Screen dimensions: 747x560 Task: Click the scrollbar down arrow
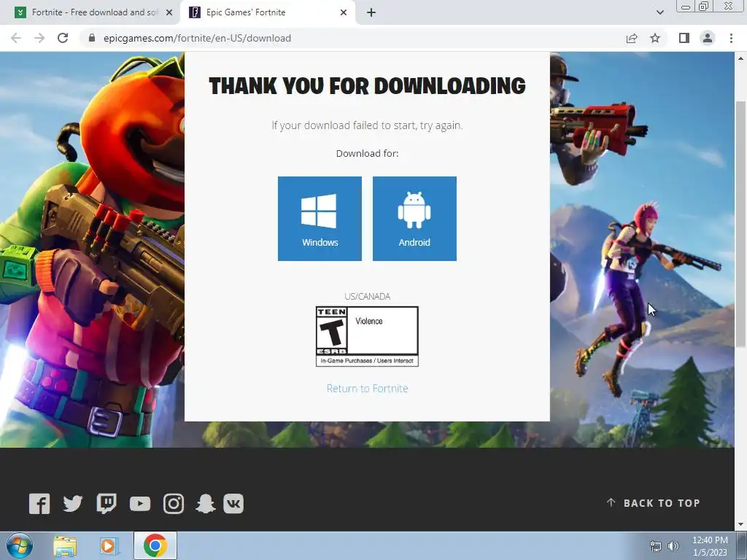point(740,524)
